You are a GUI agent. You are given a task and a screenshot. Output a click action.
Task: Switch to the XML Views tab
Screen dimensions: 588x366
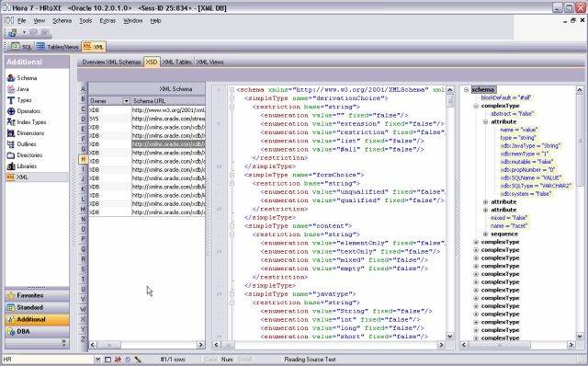click(210, 62)
